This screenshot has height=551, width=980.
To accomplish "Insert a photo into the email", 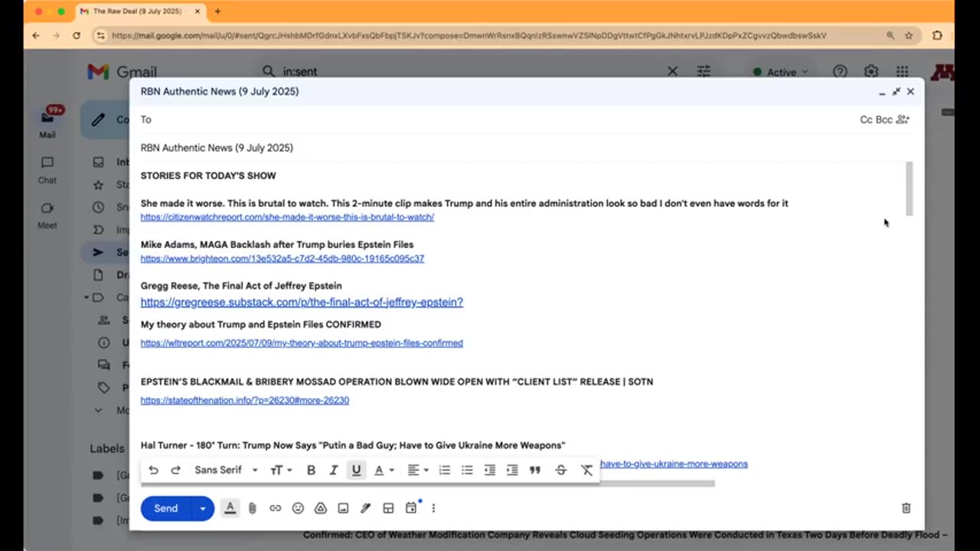I will [x=343, y=508].
